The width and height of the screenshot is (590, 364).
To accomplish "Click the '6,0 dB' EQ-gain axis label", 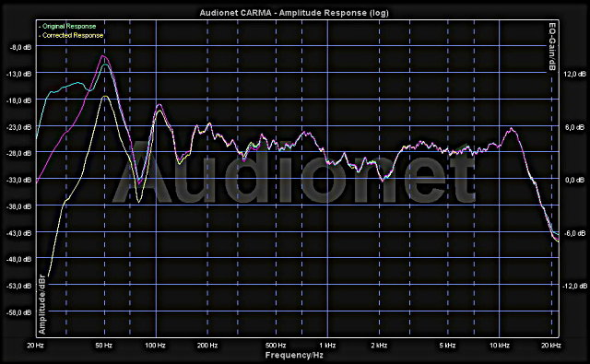I will pos(574,127).
